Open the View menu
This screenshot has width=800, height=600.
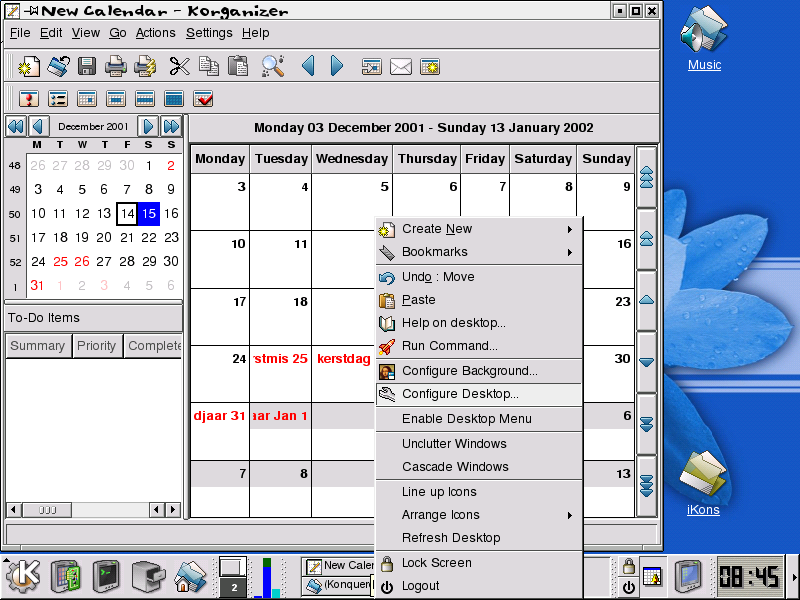[85, 33]
